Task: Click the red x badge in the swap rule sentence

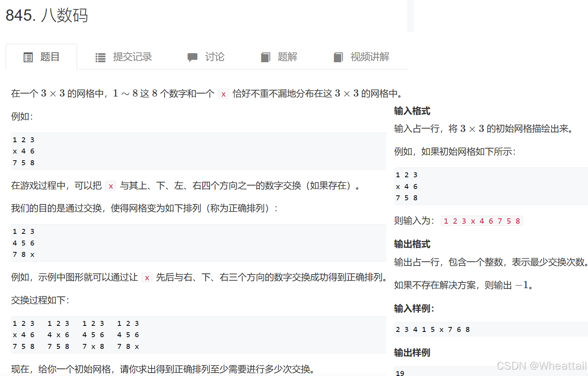Action: click(111, 186)
